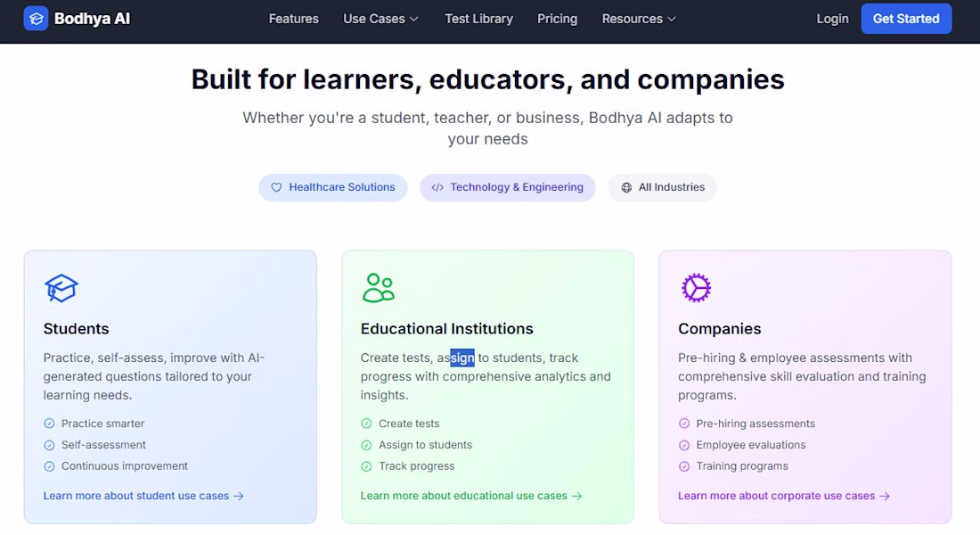Click the Educational Institutions people icon
The height and width of the screenshot is (535, 980).
point(379,288)
